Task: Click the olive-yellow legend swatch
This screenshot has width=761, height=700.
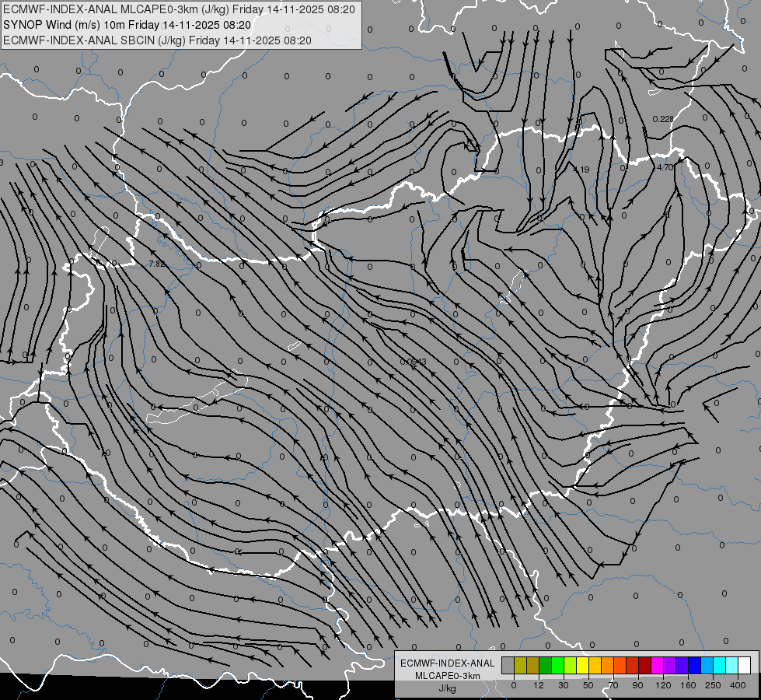Action: tap(521, 665)
